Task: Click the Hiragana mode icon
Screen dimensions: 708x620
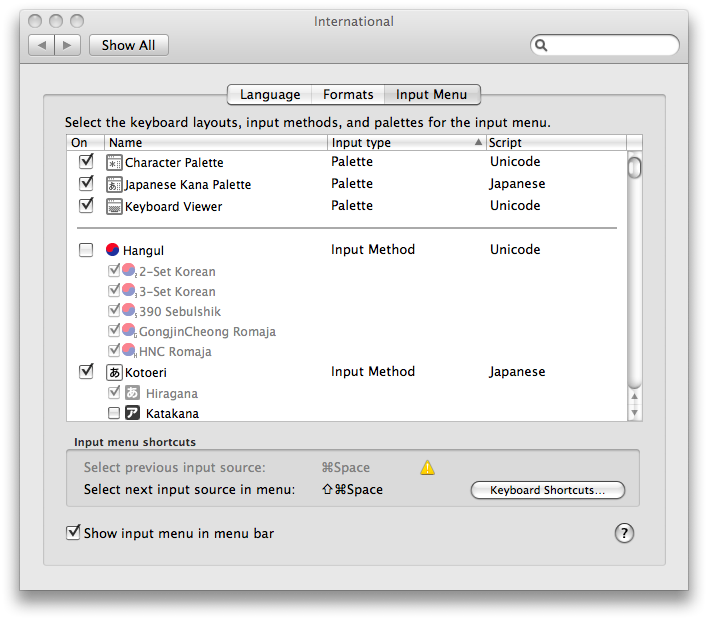Action: [132, 392]
